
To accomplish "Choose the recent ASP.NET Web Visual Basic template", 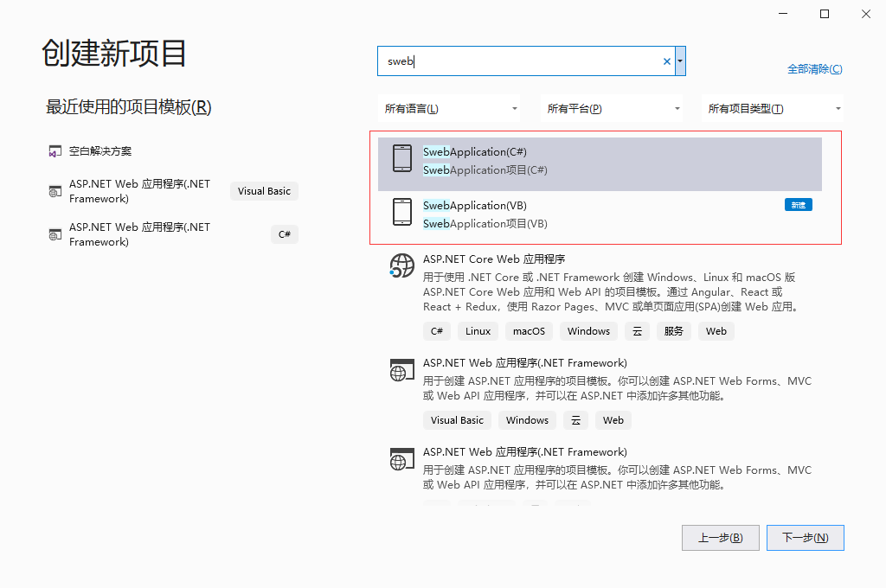I will pos(173,191).
